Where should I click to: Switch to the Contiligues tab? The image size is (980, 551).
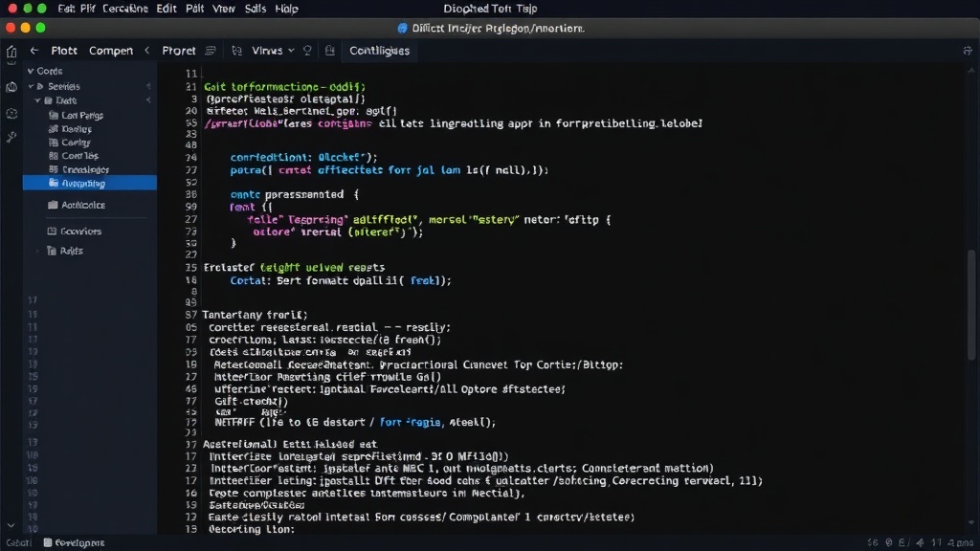379,51
